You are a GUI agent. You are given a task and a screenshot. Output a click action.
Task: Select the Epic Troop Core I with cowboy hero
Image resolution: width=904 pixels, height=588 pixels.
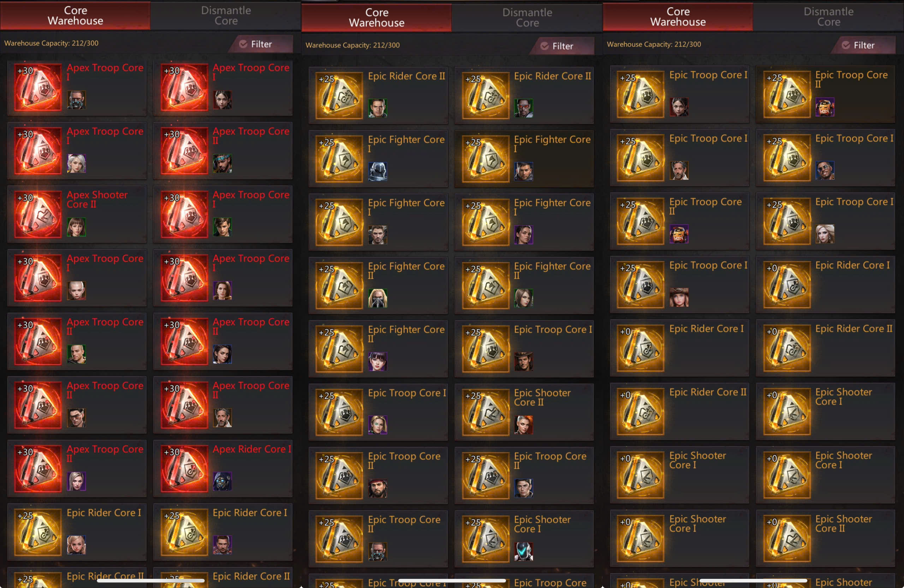(x=524, y=349)
